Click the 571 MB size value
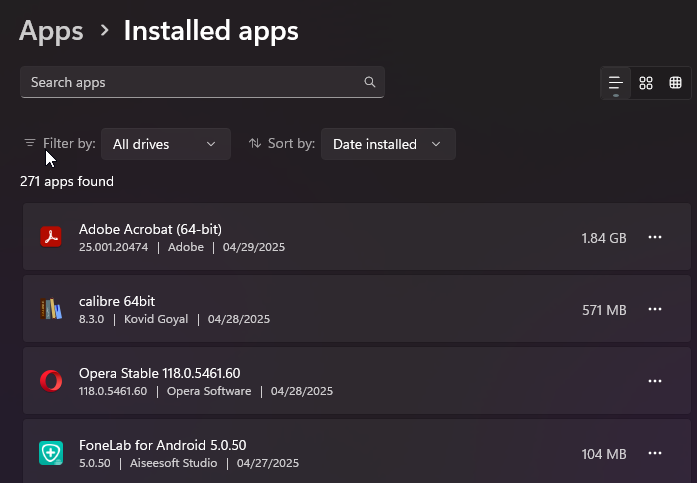697x483 pixels. coord(604,310)
